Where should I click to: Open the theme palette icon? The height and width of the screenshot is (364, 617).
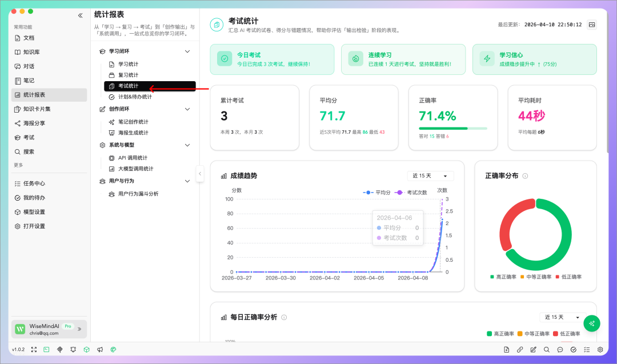[113, 350]
